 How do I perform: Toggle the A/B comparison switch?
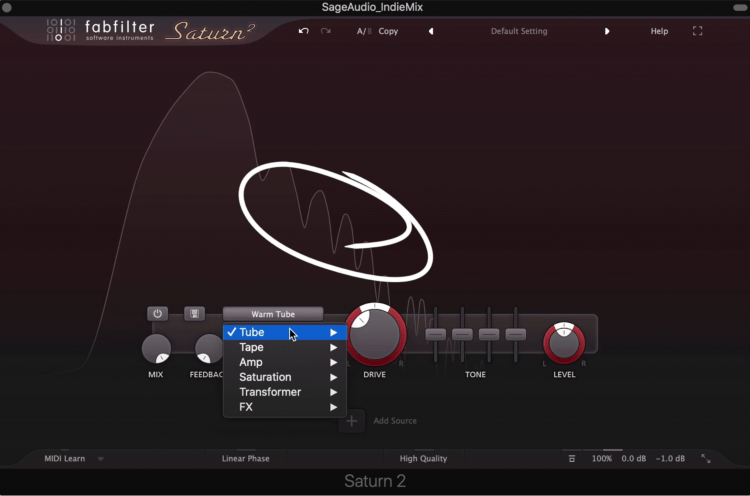(364, 31)
